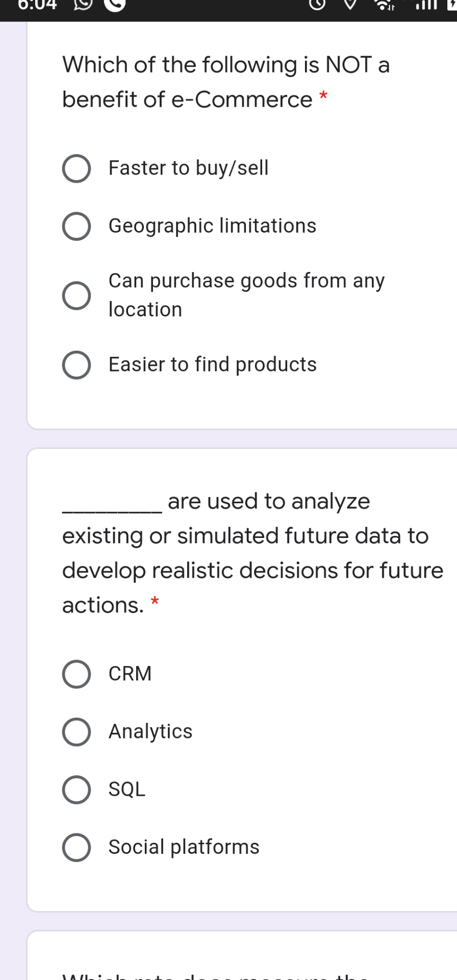The width and height of the screenshot is (457, 980).
Task: Select the Analytics radio option
Action: (77, 732)
